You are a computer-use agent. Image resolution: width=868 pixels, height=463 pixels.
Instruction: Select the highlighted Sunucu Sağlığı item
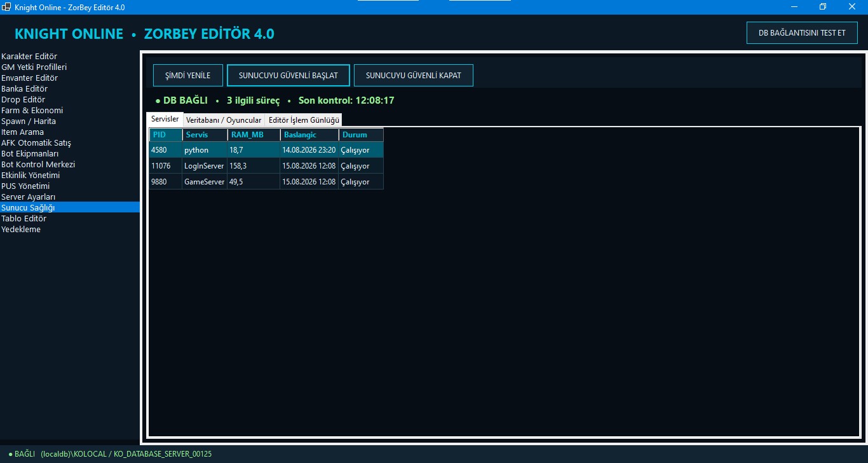click(x=70, y=207)
